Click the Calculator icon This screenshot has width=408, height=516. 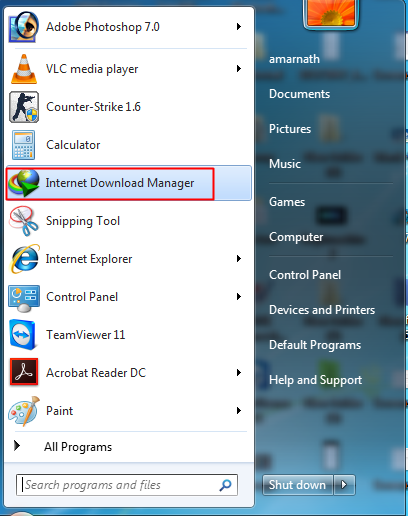coord(23,145)
